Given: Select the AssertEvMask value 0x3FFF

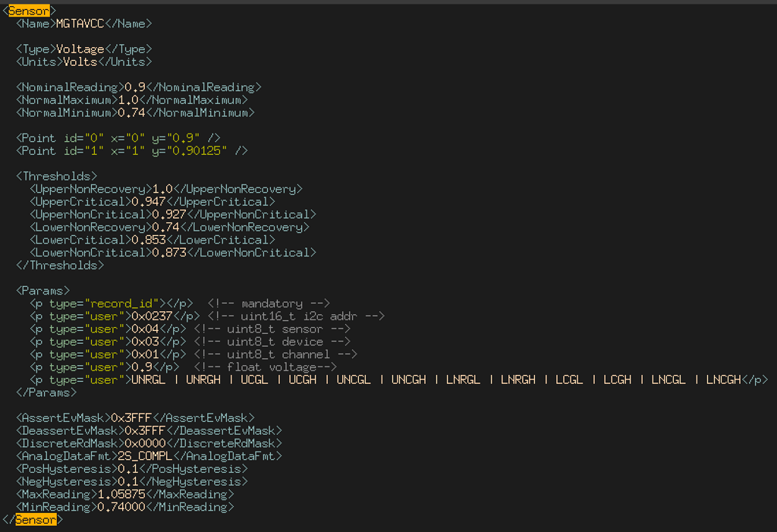Looking at the screenshot, I should click(x=131, y=418).
